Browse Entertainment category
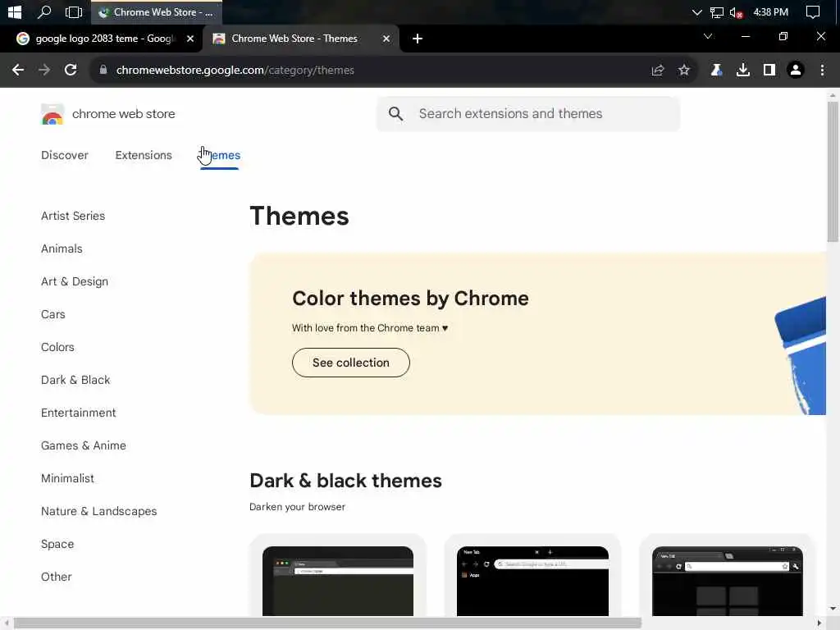 pyautogui.click(x=78, y=413)
